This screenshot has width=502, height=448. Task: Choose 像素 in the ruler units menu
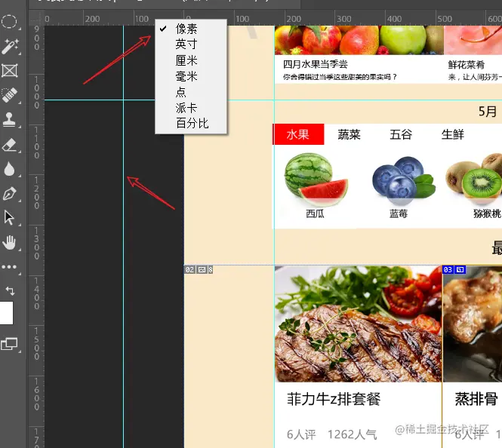[191, 29]
